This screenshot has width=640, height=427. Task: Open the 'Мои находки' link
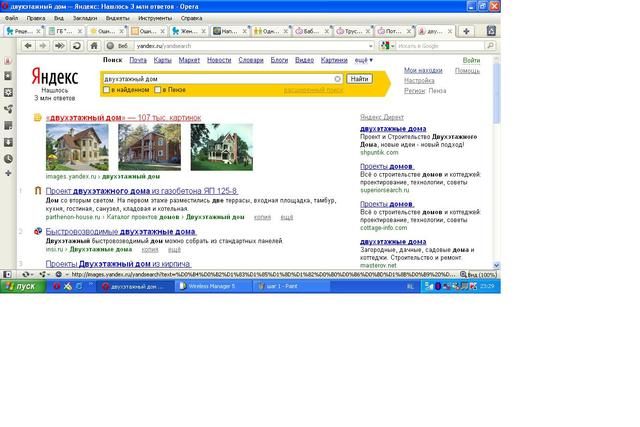tap(423, 70)
